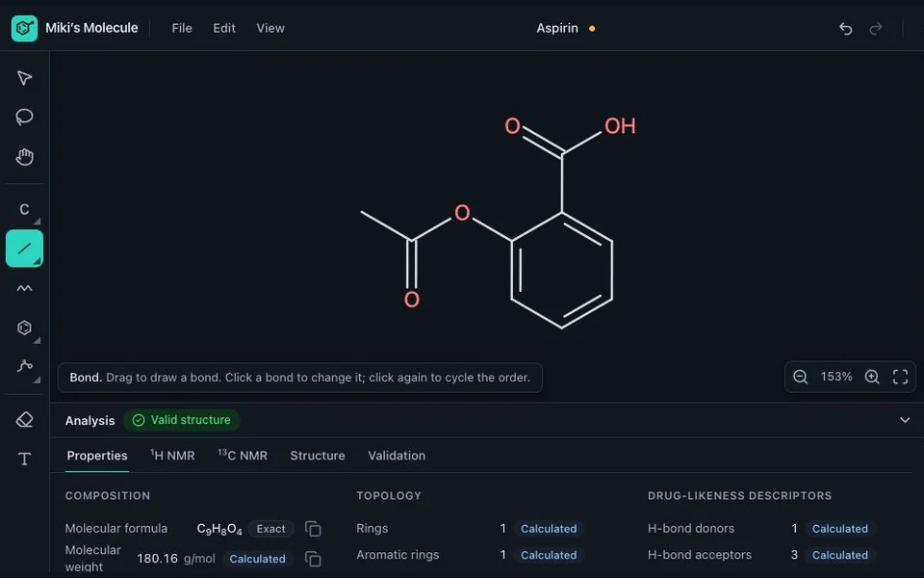Switch to the 13C NMR tab
This screenshot has width=924, height=578.
tap(243, 456)
